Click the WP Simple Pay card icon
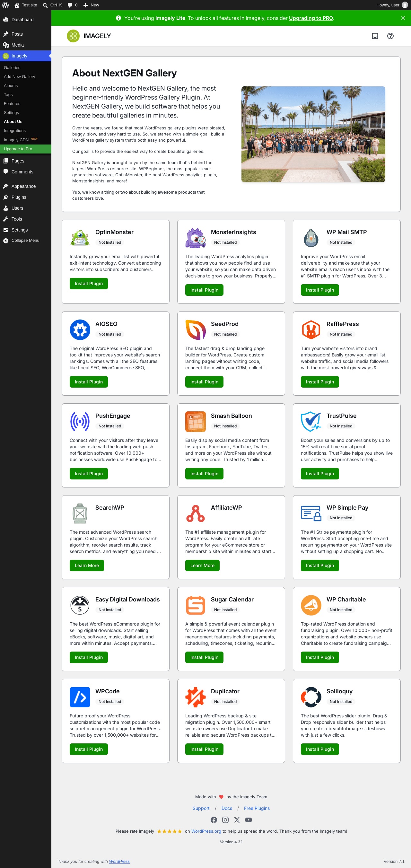 tap(311, 513)
